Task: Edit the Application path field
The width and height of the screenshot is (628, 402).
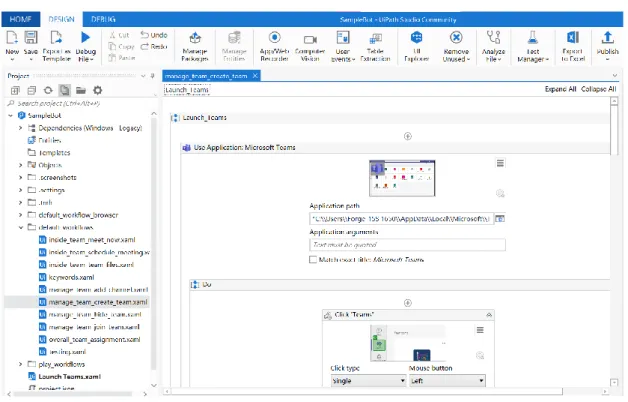Action: [x=401, y=219]
